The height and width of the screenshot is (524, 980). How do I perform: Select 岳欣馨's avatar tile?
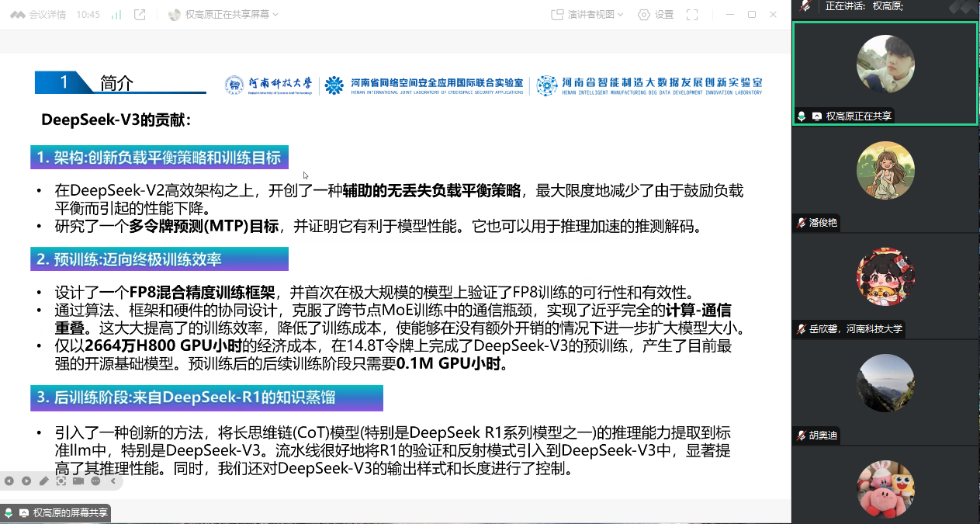pos(885,277)
